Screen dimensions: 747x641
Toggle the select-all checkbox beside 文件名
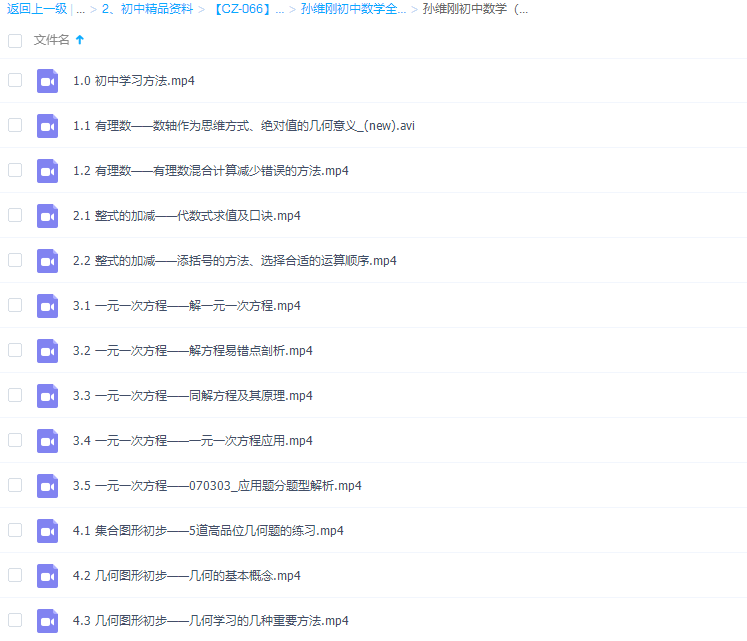click(x=15, y=40)
